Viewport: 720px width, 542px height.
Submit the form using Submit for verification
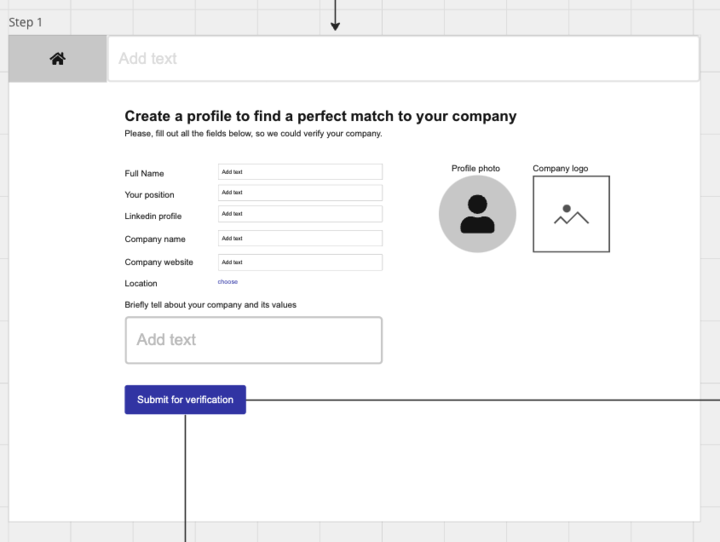185,400
